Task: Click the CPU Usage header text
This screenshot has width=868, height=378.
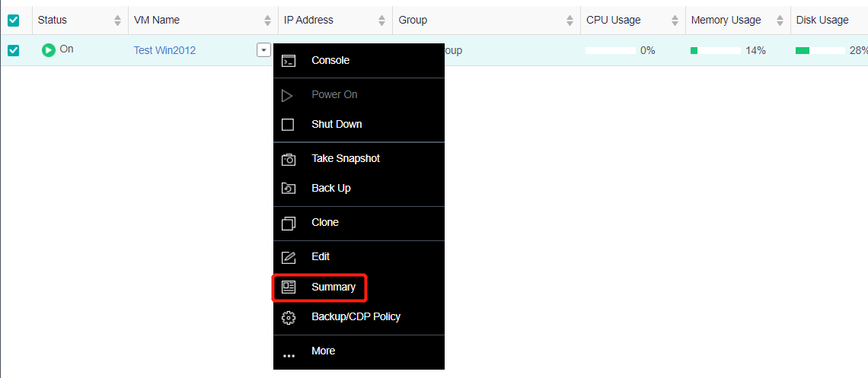Action: click(x=614, y=21)
